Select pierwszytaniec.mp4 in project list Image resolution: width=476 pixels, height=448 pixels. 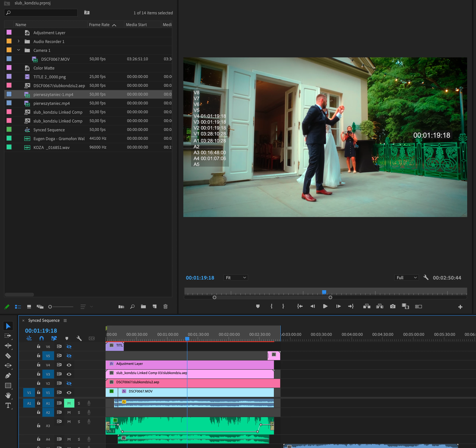pyautogui.click(x=52, y=103)
